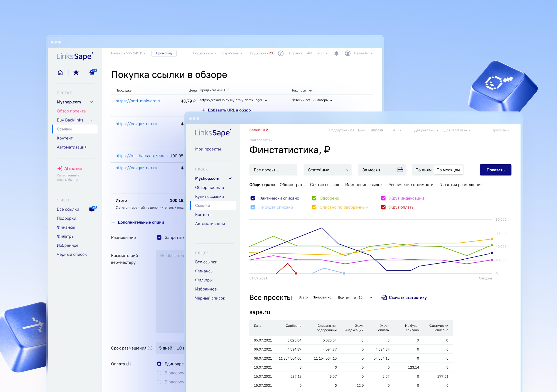The width and height of the screenshot is (557, 392).
Task: Click the За месяц period field
Action: [x=382, y=170]
